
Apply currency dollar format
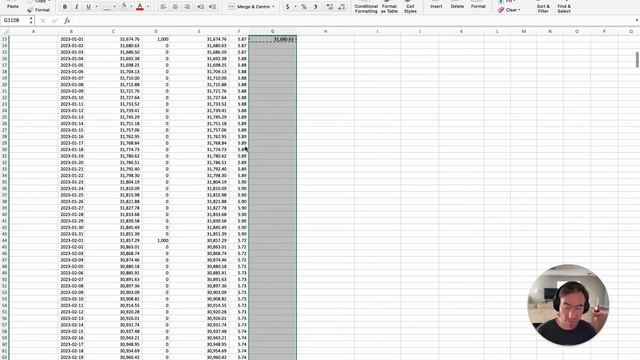pyautogui.click(x=287, y=7)
